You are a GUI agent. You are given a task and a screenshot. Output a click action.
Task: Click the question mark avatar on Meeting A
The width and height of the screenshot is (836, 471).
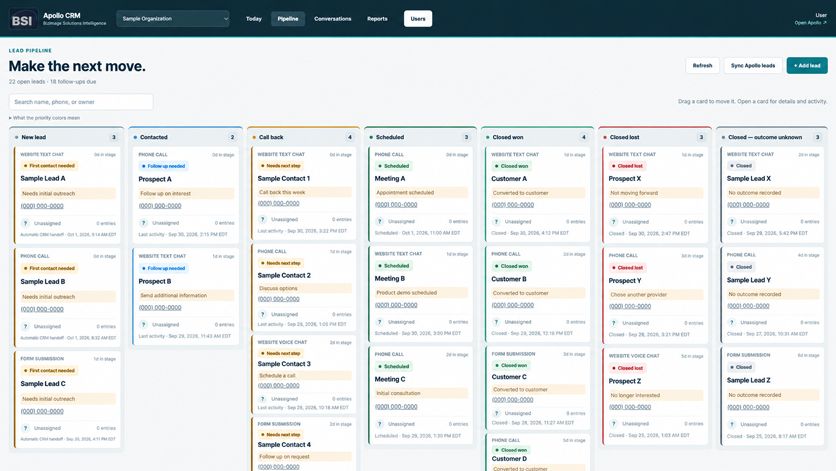380,221
